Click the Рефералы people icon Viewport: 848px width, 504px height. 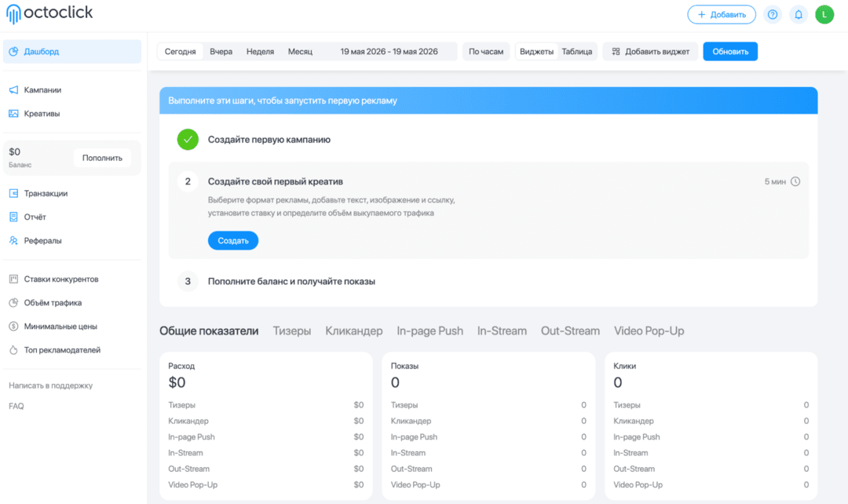13,241
